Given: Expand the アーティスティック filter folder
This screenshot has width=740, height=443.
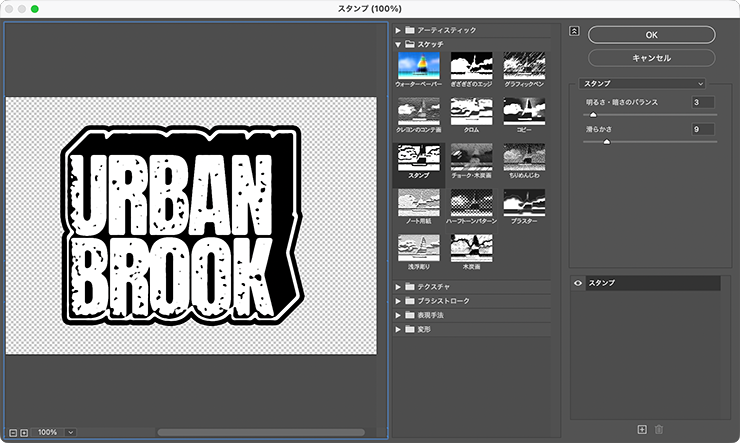Looking at the screenshot, I should [x=399, y=31].
